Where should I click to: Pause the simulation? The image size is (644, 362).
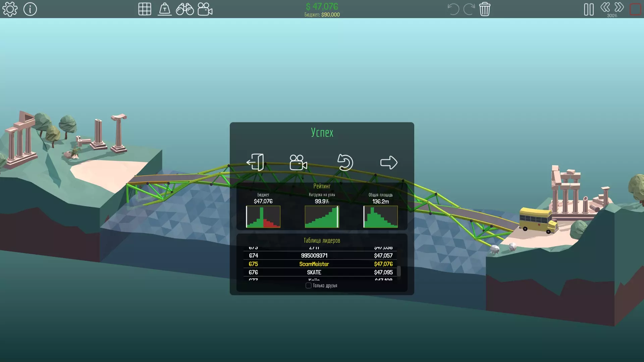coord(589,9)
